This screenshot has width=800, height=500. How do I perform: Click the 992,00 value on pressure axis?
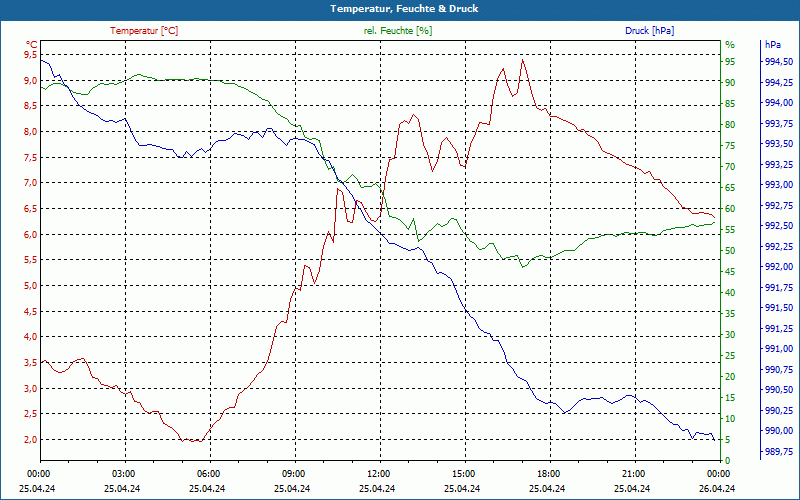click(x=779, y=267)
